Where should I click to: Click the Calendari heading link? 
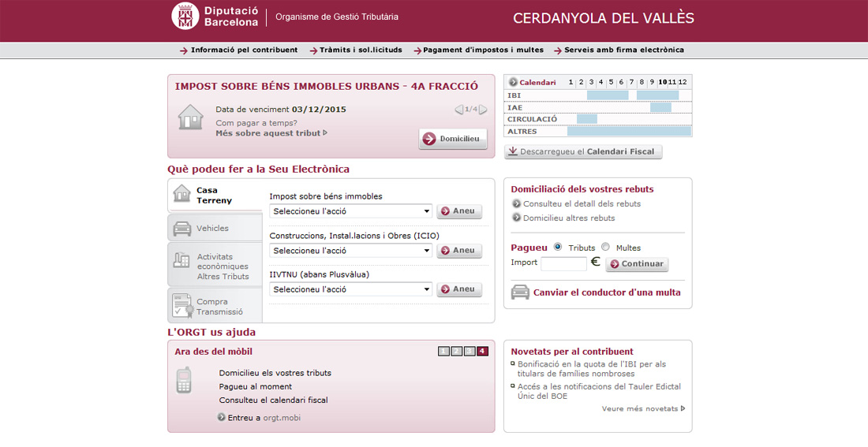point(537,83)
